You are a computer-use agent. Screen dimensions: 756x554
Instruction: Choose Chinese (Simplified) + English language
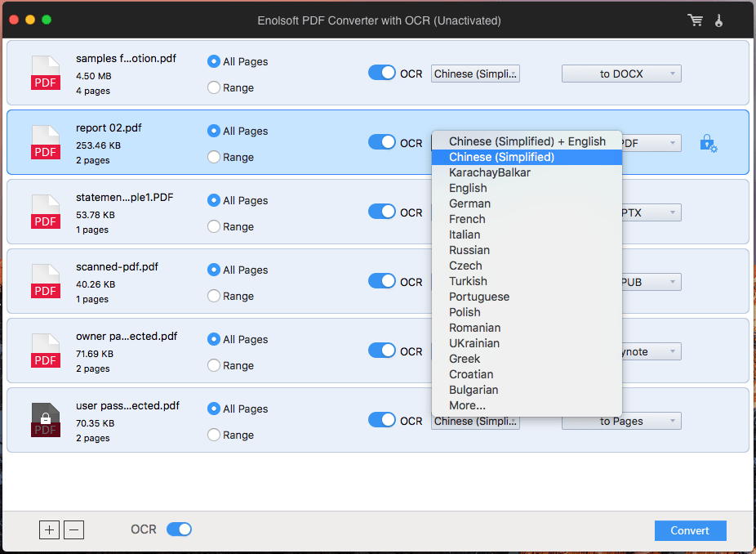click(x=527, y=141)
